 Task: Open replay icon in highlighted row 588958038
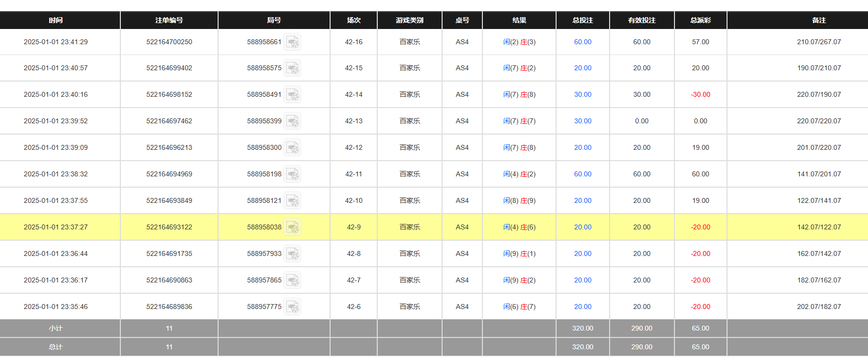292,227
